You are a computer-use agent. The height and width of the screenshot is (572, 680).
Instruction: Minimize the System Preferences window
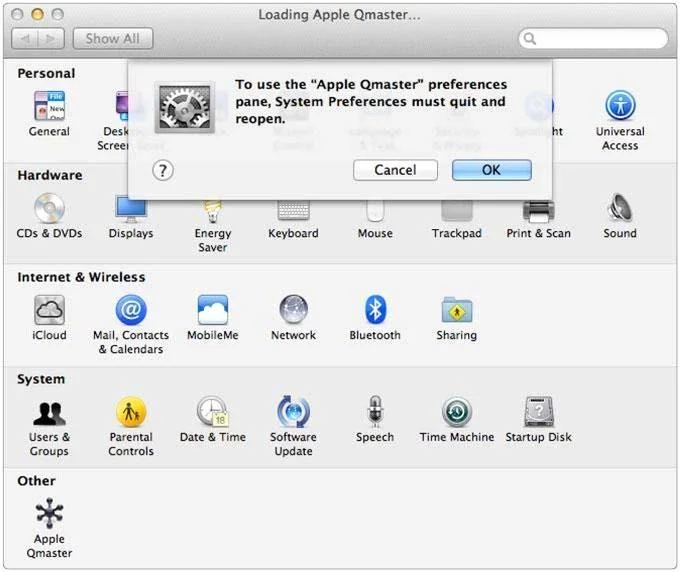point(37,14)
